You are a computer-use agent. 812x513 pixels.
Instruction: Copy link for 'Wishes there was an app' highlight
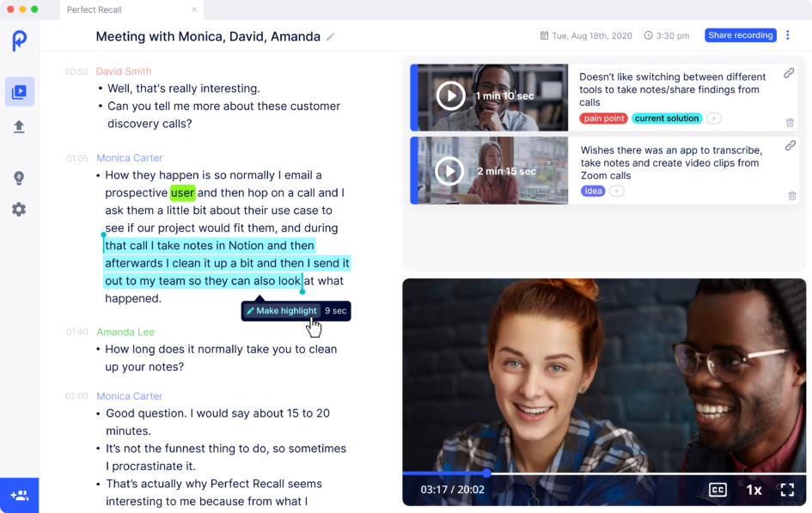(x=790, y=146)
